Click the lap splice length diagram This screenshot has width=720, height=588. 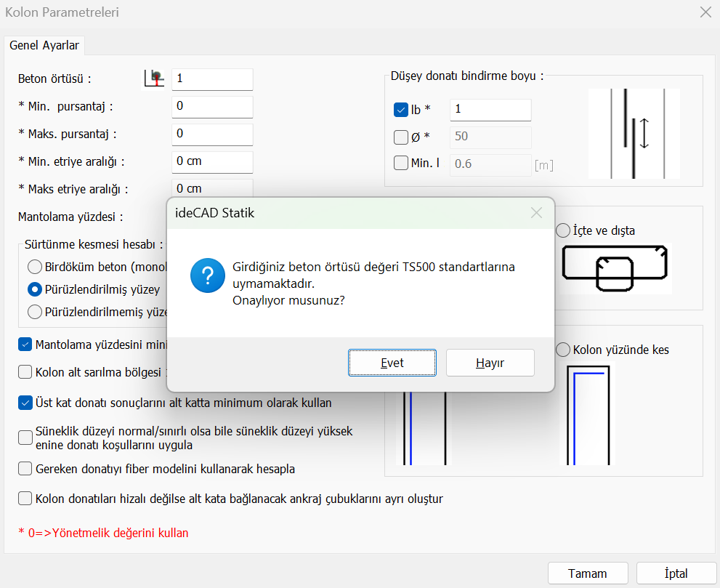pyautogui.click(x=634, y=133)
